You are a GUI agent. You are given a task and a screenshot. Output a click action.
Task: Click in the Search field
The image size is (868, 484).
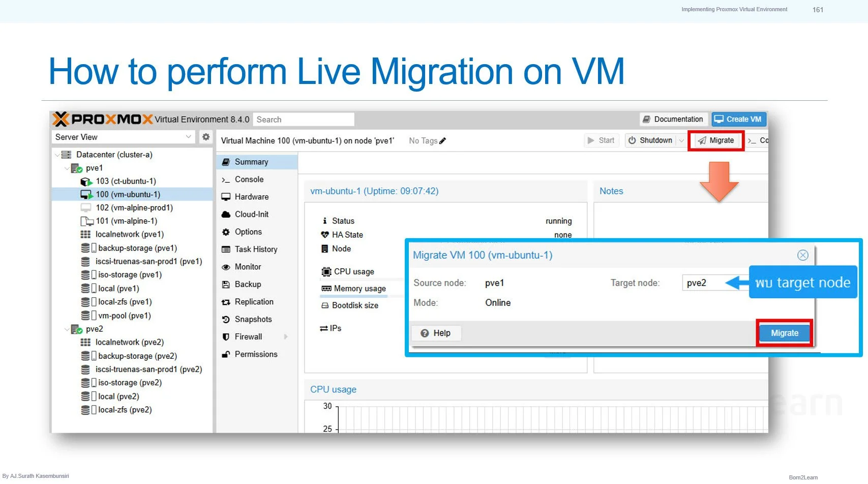304,120
